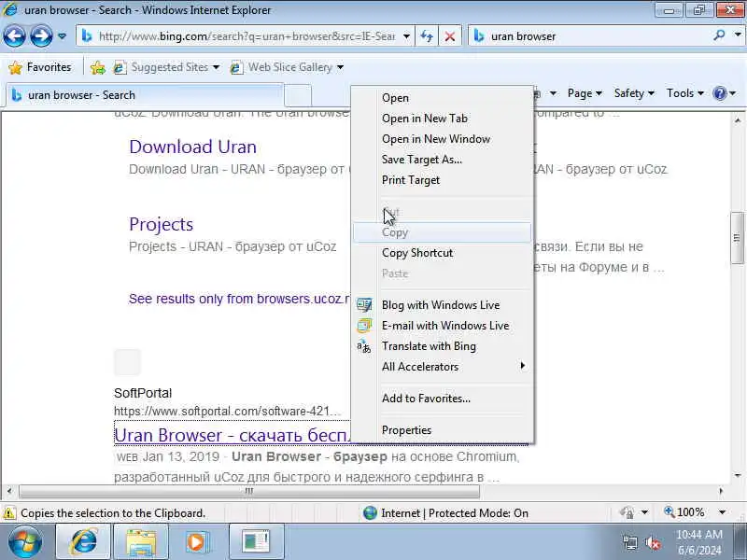Open the Page menu
Screen dimensions: 747x560
pos(585,93)
